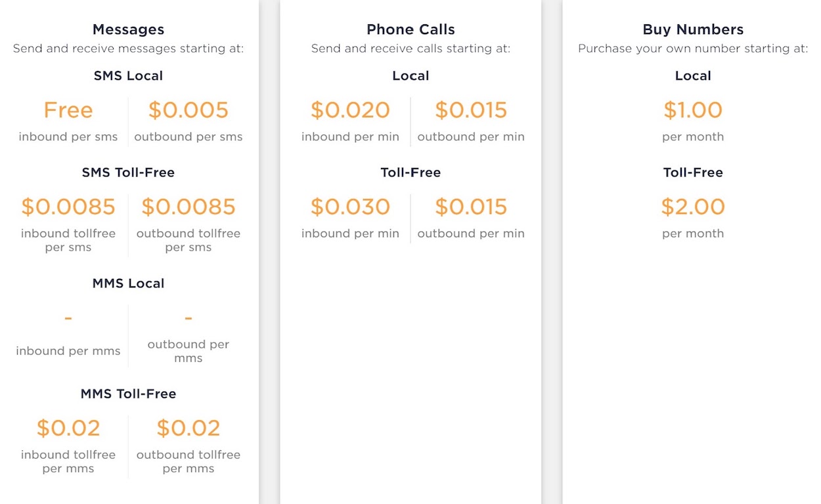This screenshot has width=821, height=504.
Task: Click the Messages section heading
Action: click(128, 30)
